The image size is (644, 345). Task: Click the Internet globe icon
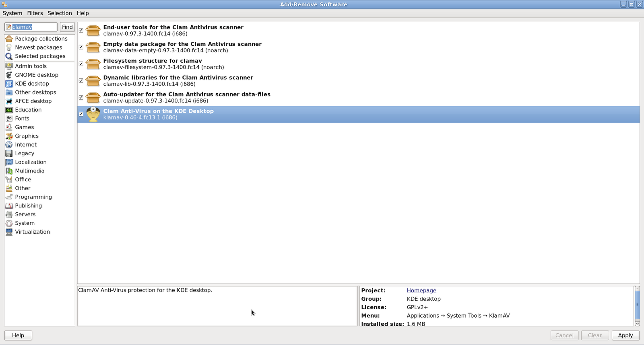coord(9,145)
